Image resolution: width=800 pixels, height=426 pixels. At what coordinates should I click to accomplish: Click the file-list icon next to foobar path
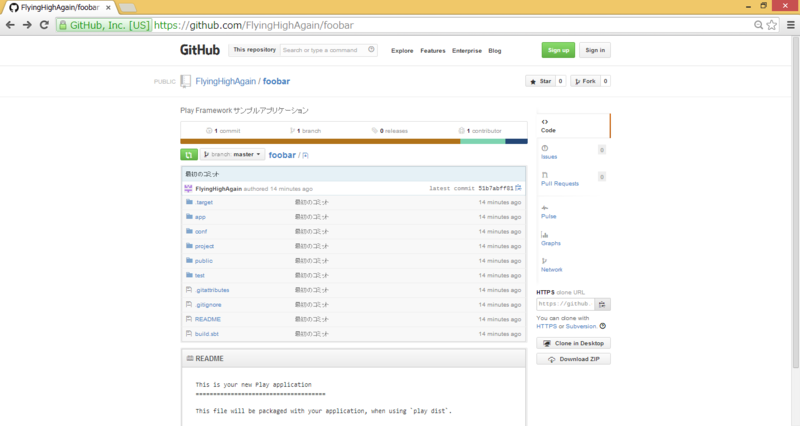point(306,155)
